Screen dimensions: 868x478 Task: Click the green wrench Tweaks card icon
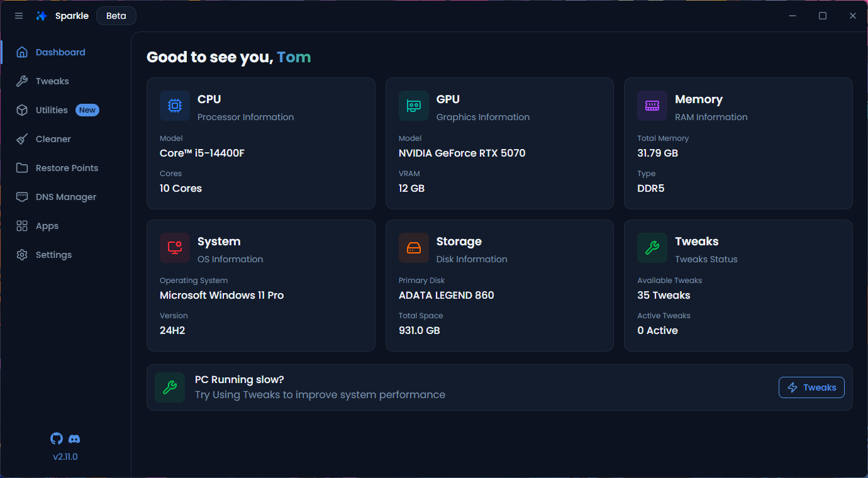[x=652, y=248]
